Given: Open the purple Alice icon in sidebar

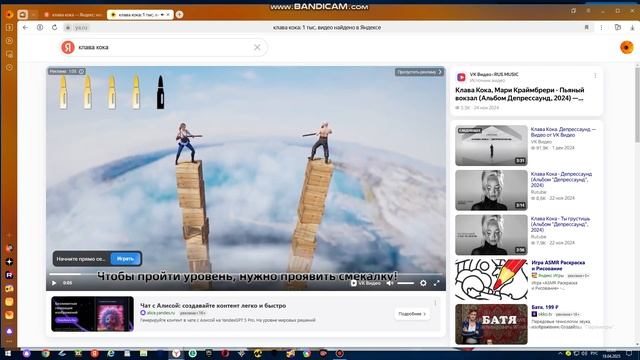Looking at the screenshot, I should tap(9, 331).
